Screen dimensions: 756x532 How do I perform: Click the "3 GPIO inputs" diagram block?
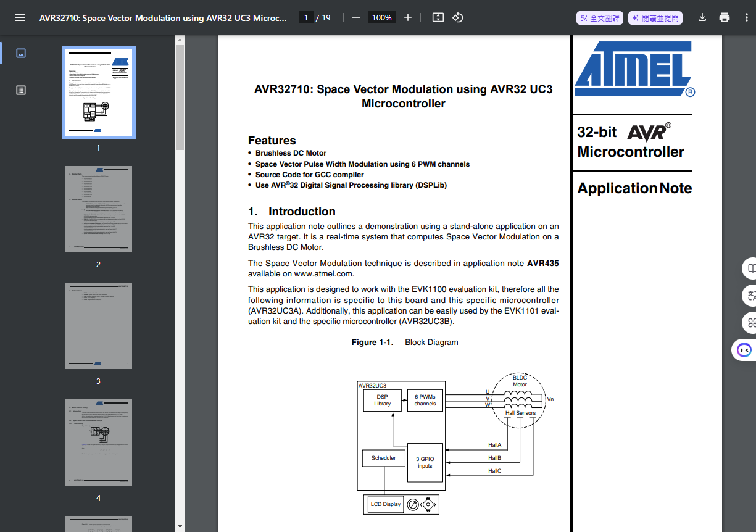click(x=425, y=463)
